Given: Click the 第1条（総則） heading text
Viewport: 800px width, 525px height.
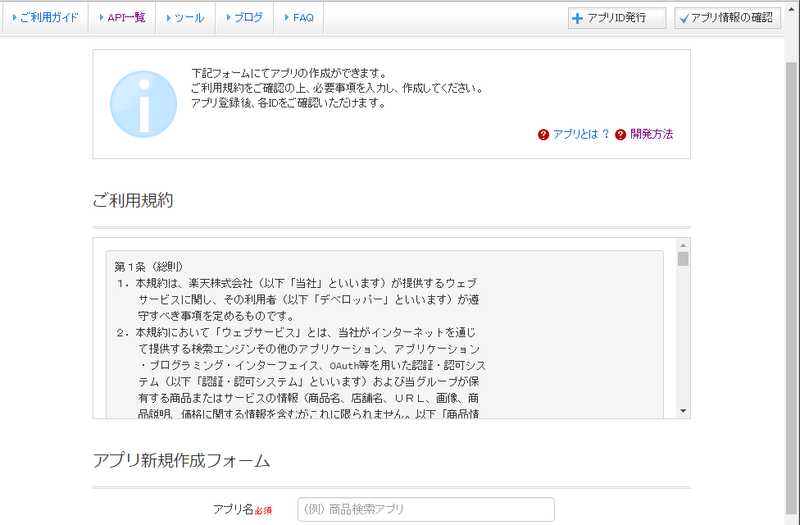Looking at the screenshot, I should [149, 266].
